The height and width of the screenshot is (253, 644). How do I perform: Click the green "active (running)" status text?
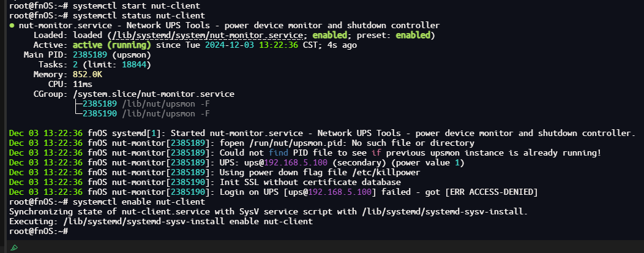click(112, 45)
